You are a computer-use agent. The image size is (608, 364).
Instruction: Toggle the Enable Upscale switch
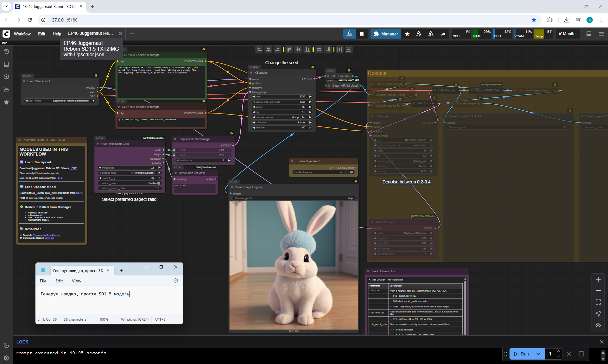point(346,172)
